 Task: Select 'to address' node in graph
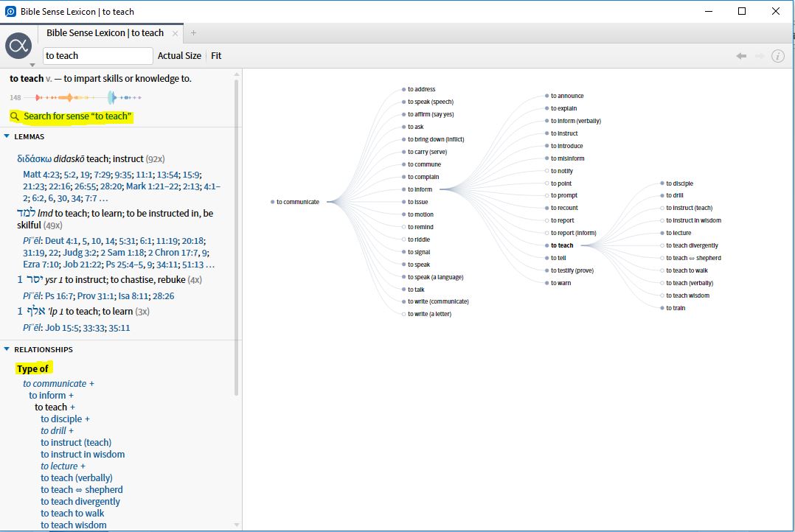click(419, 89)
